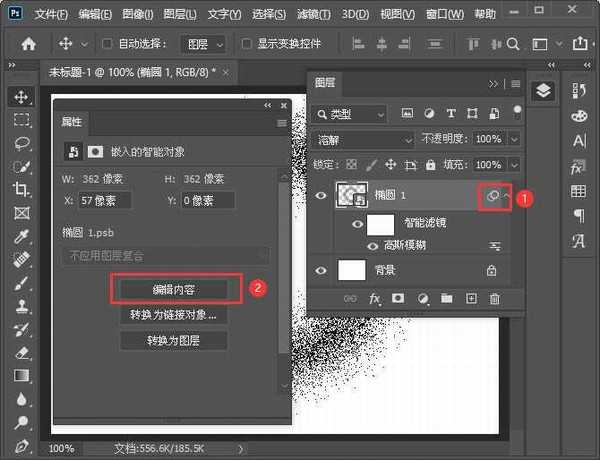Image resolution: width=600 pixels, height=460 pixels.
Task: Open the 图像(I) menu
Action: click(137, 15)
